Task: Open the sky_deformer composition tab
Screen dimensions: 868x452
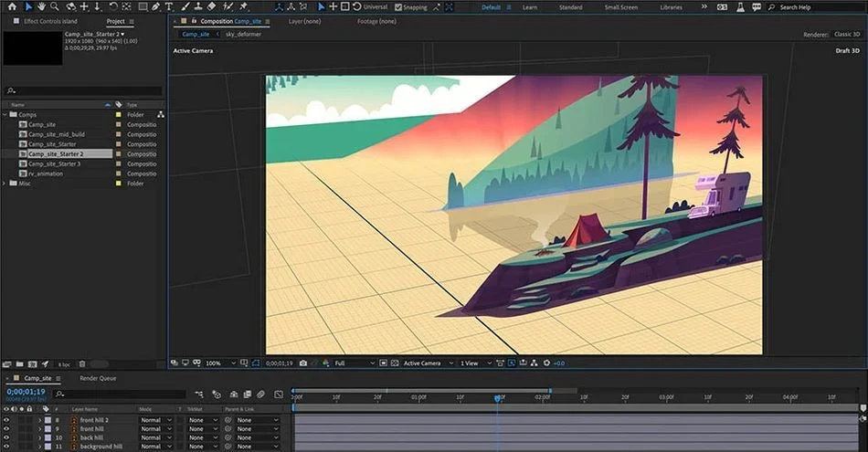Action: pyautogui.click(x=243, y=35)
